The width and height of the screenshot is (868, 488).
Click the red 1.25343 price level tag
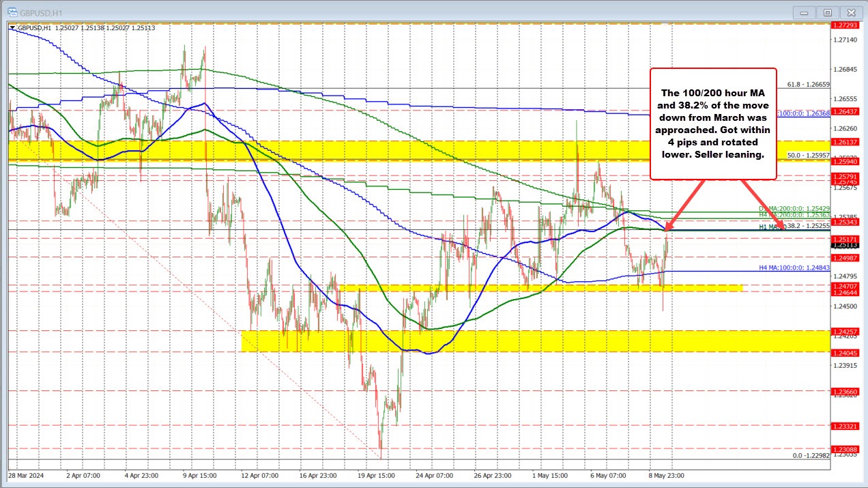click(x=845, y=222)
